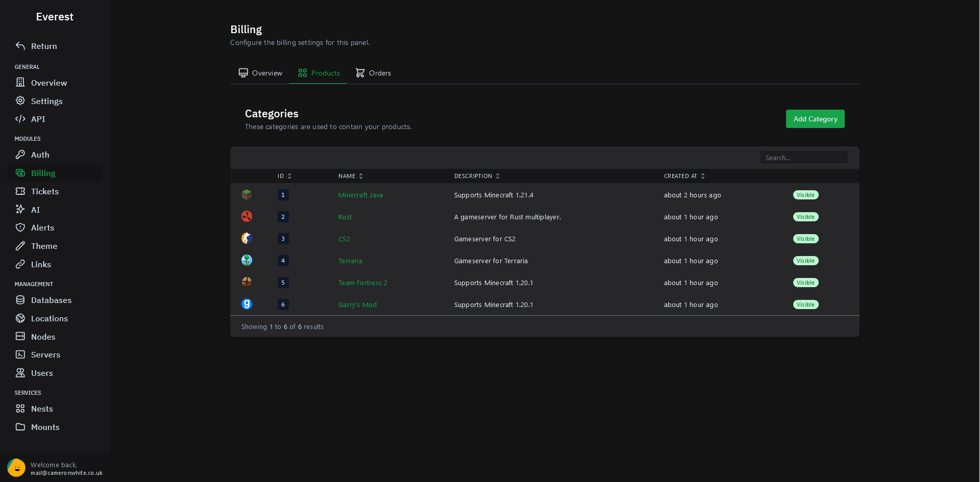The width and height of the screenshot is (980, 482).
Task: Click the Team Fortress 2 category icon
Action: (247, 282)
